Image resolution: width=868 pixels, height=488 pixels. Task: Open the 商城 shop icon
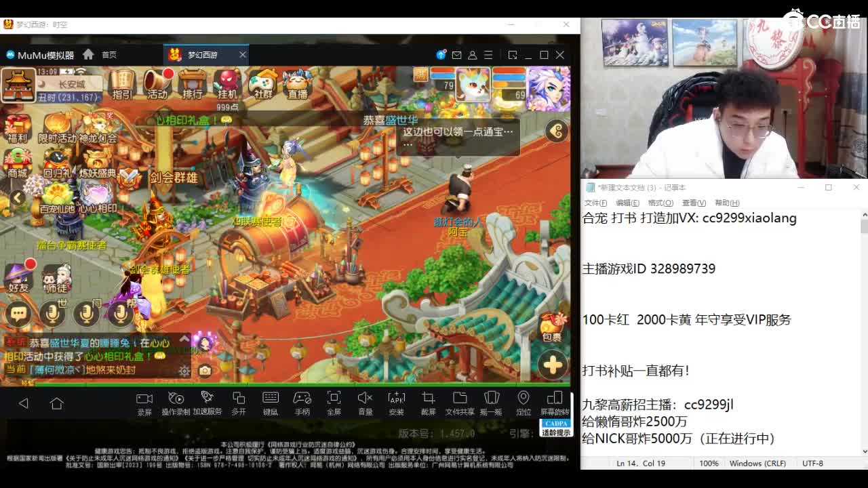[x=18, y=164]
